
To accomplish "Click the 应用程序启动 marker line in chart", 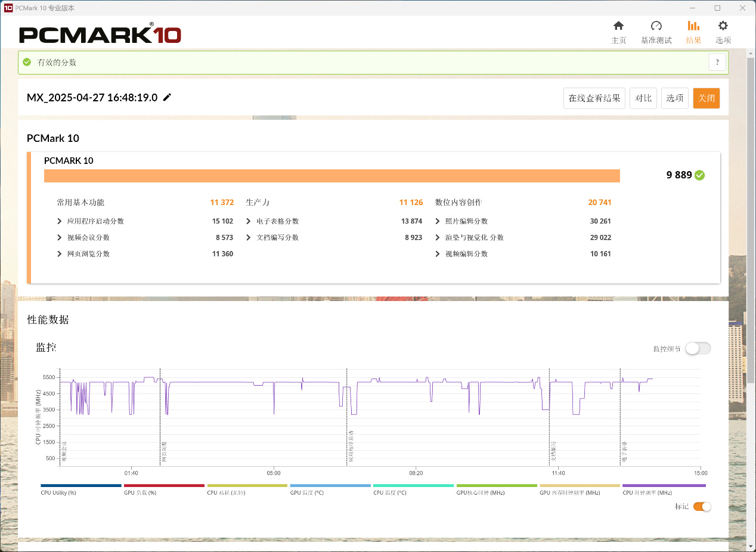I will click(x=347, y=417).
